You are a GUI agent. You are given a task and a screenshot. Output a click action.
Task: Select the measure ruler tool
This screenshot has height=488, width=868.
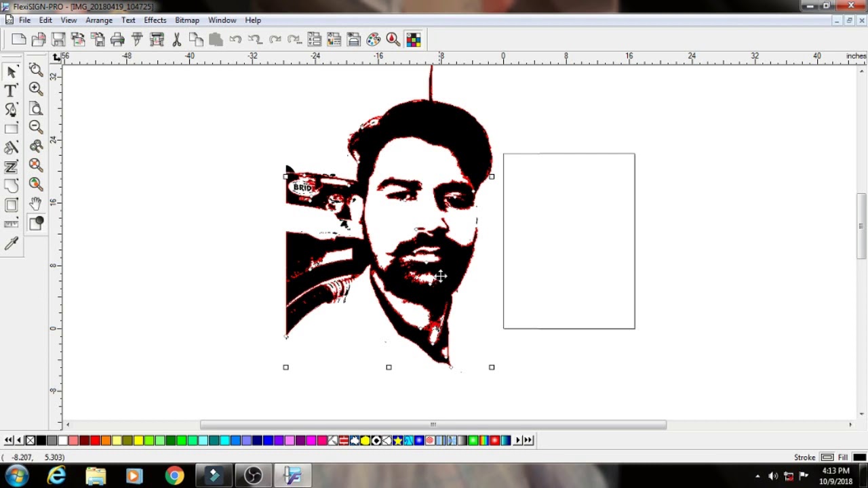(x=11, y=224)
